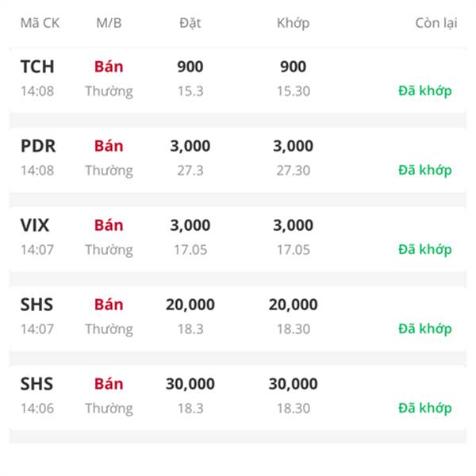Click the SHS order placed at 14:07

(x=36, y=305)
